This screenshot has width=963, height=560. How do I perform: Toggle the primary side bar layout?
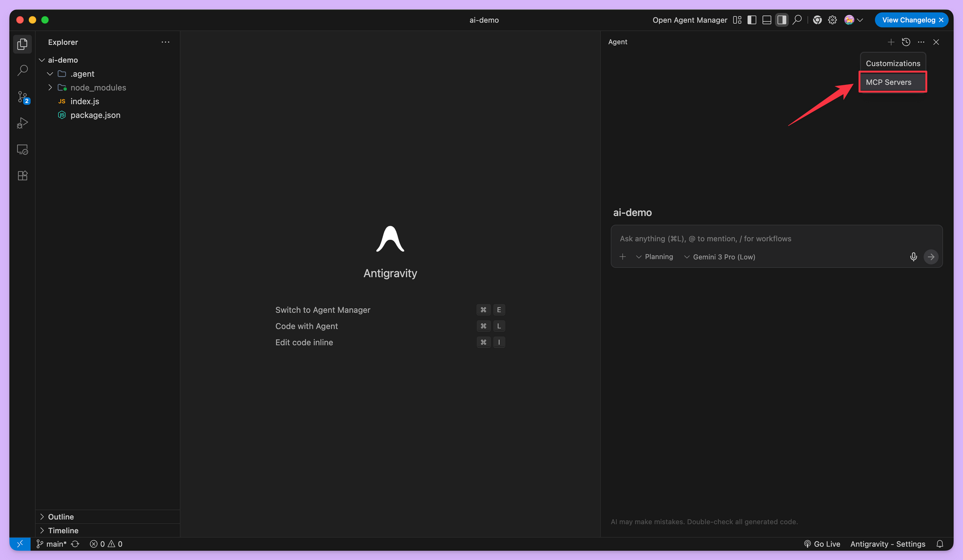coord(752,20)
